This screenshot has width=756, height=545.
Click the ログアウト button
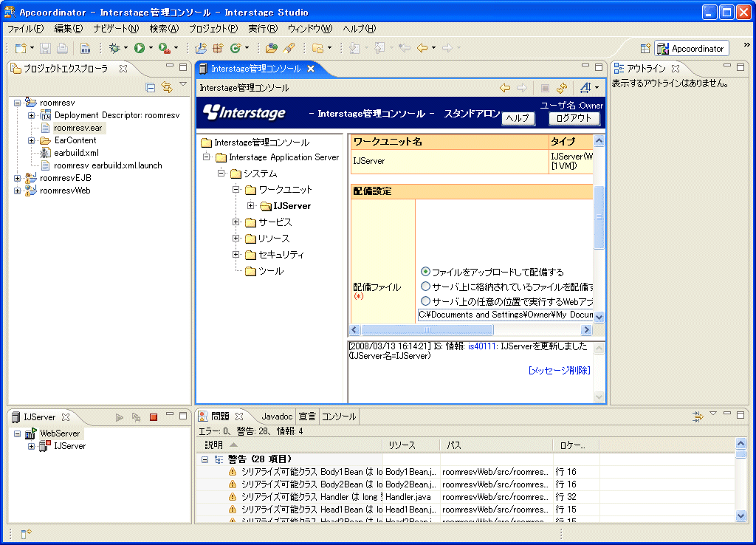point(574,118)
